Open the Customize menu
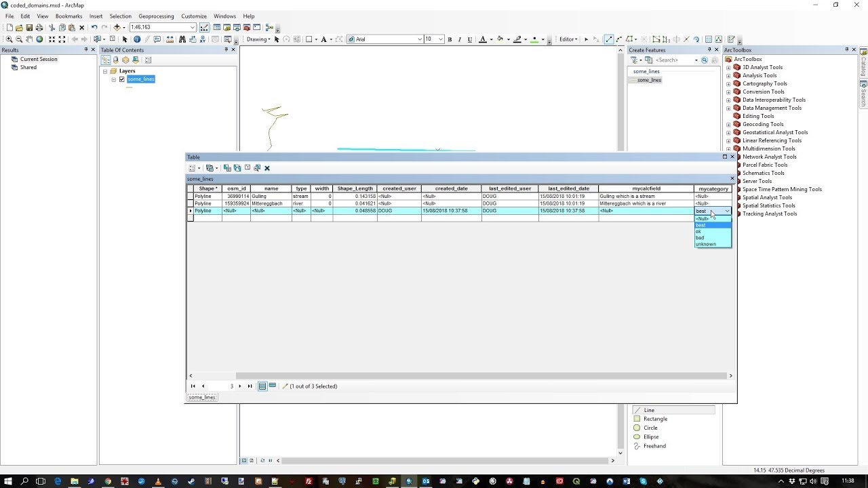 pyautogui.click(x=194, y=16)
